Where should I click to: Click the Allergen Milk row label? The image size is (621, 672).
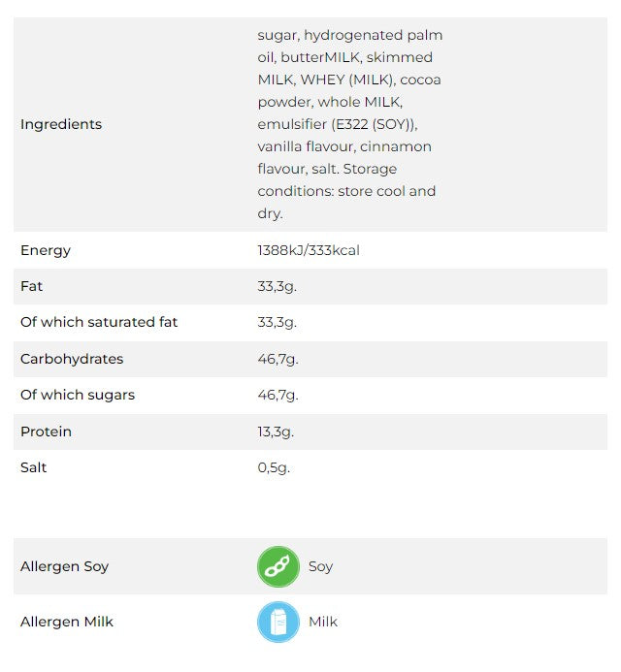click(x=67, y=622)
